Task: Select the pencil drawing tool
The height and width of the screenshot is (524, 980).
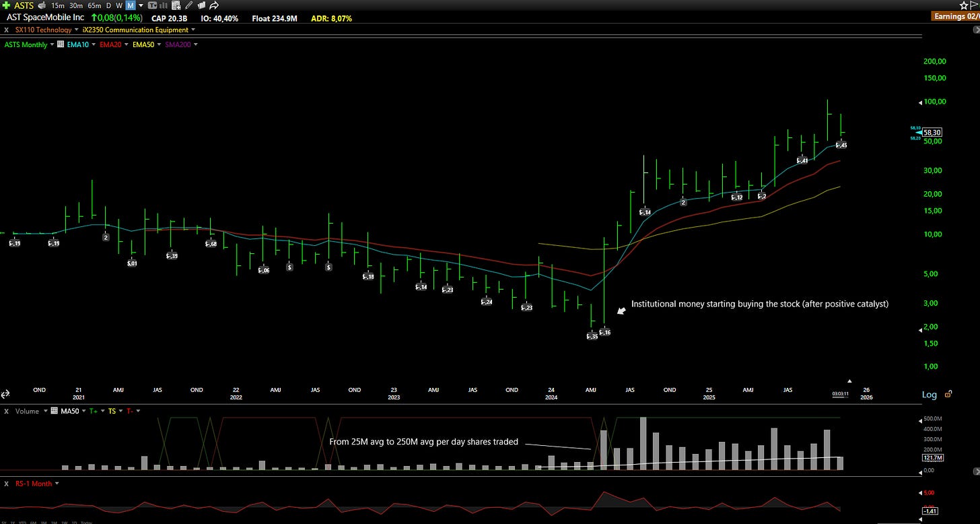Action: pyautogui.click(x=189, y=5)
